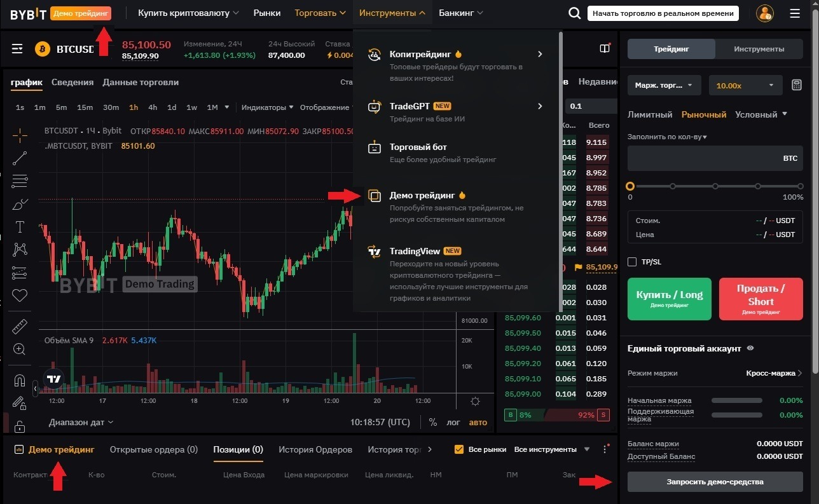Click Start live trading button
Screen dimensions: 819x504
pos(663,13)
